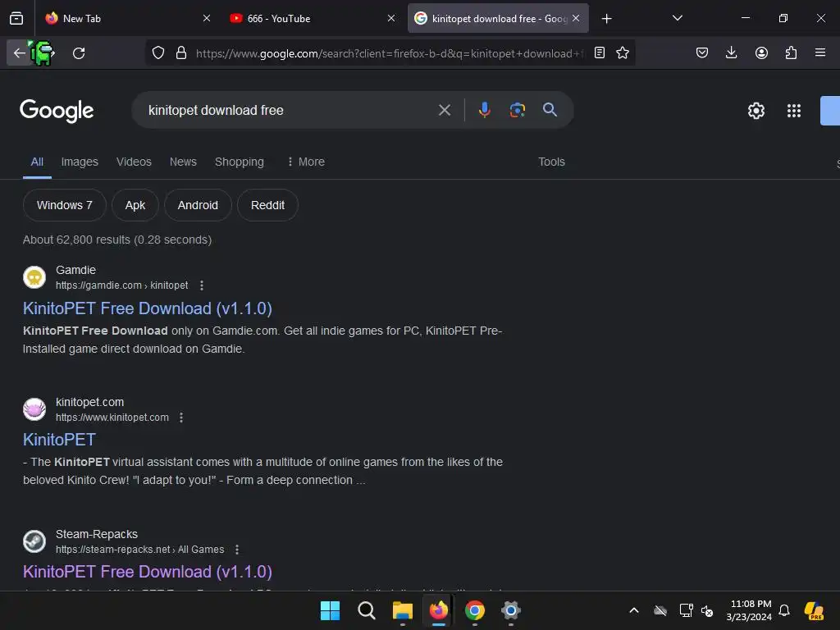Switch to the New Tab tab
The width and height of the screenshot is (840, 630).
pyautogui.click(x=126, y=18)
